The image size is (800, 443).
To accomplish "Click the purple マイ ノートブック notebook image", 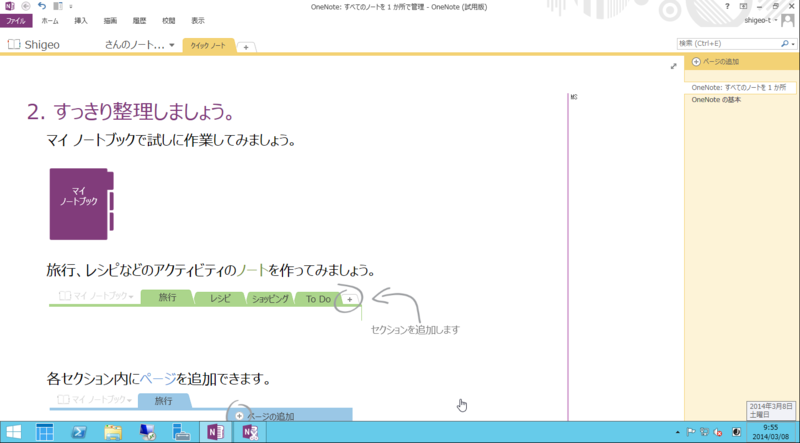I will (82, 204).
